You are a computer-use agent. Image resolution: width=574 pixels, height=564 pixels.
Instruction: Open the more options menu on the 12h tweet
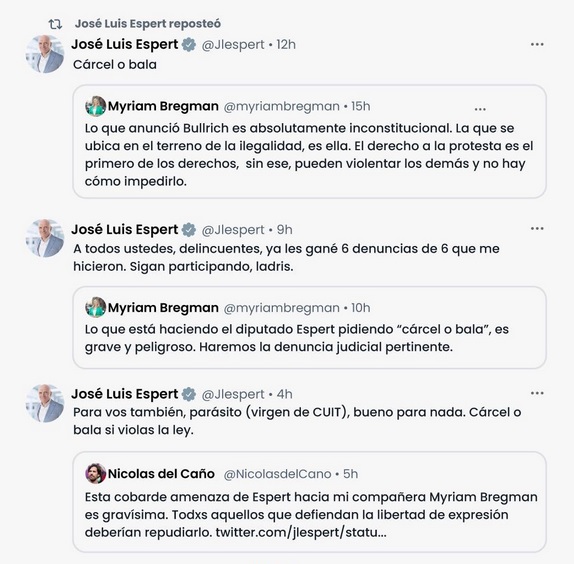[537, 44]
